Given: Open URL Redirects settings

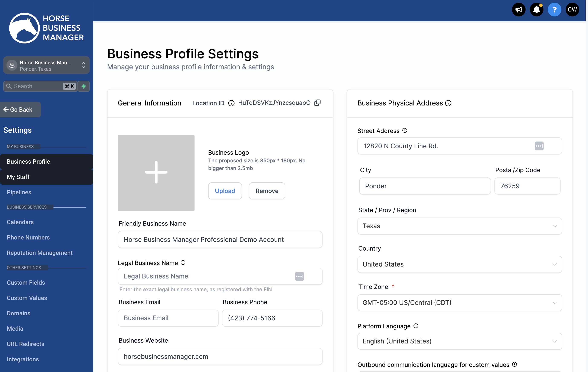Looking at the screenshot, I should coord(26,344).
